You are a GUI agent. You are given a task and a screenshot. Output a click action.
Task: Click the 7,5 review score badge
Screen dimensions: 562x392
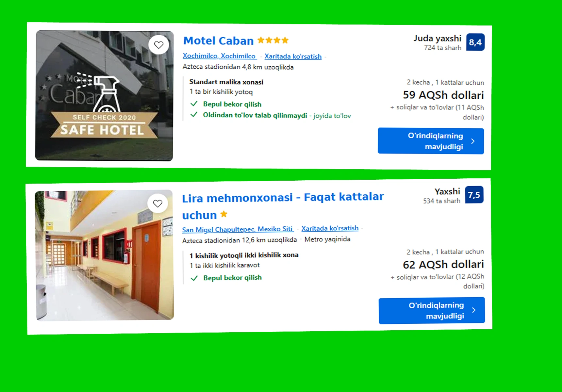pos(474,195)
